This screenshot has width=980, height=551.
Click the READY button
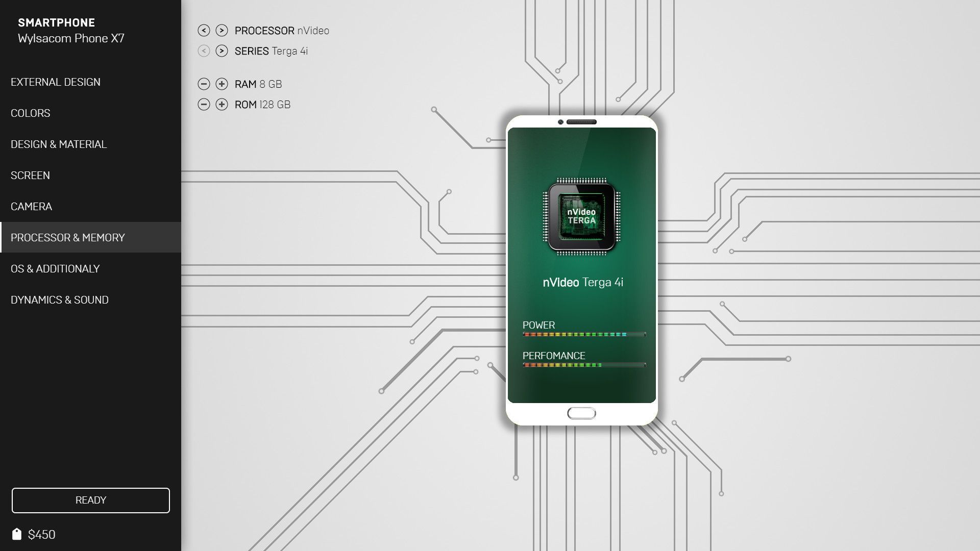point(90,500)
